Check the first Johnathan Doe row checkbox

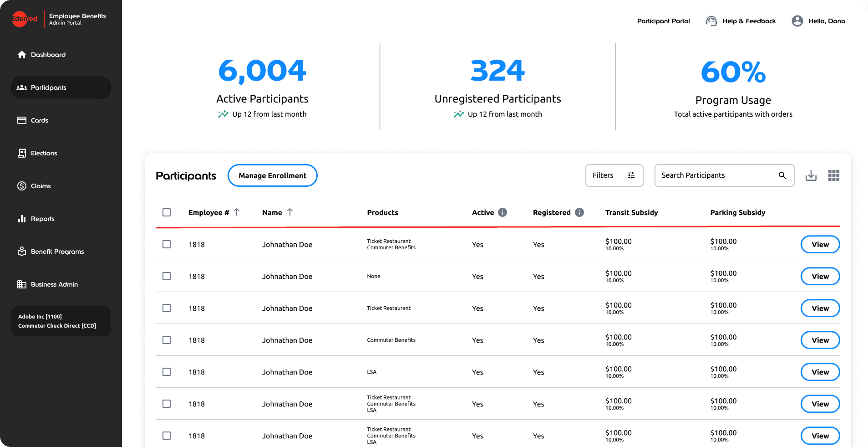(167, 244)
